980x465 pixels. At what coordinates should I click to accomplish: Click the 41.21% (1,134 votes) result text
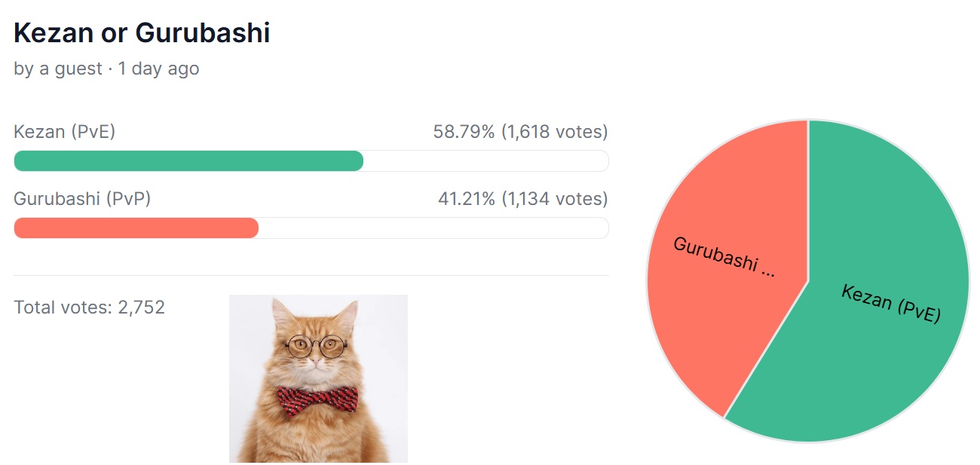tap(522, 199)
